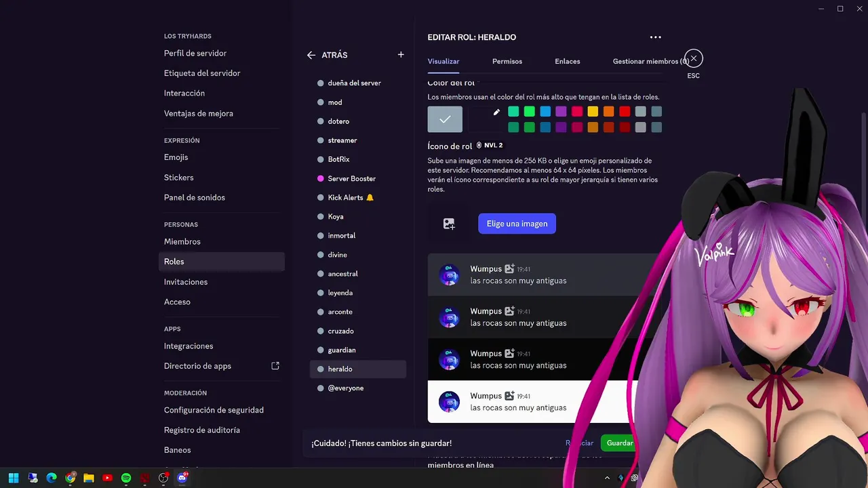Pick the bright red color swatch
Viewport: 868px width, 488px height.
pyautogui.click(x=625, y=111)
